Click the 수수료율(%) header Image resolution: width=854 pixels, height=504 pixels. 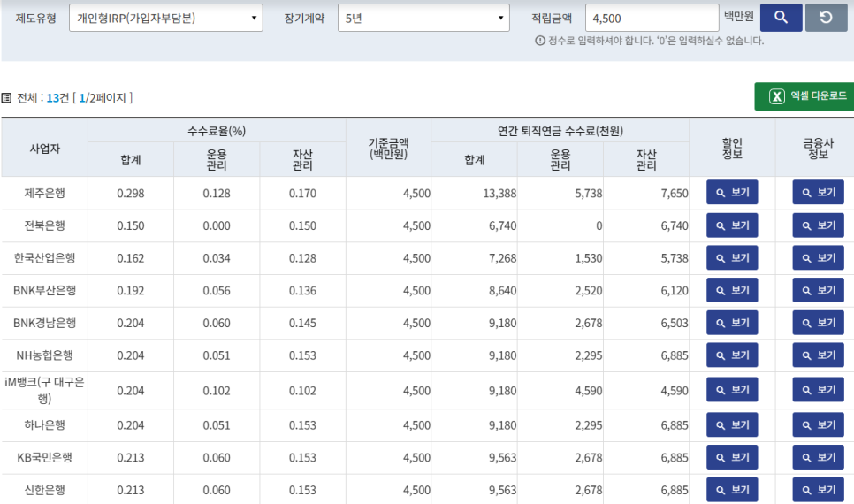[x=217, y=131]
